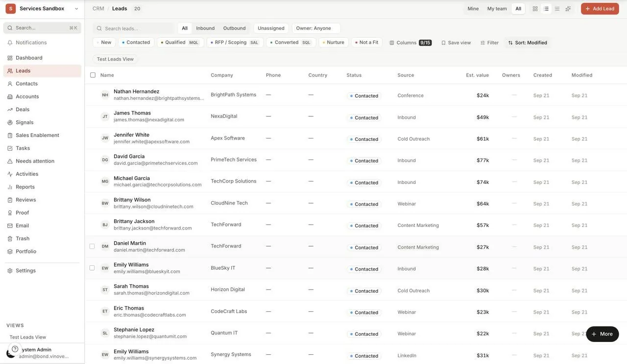Screen dimensions: 627x364
Task: Select Inbound tab
Action: 205,28
